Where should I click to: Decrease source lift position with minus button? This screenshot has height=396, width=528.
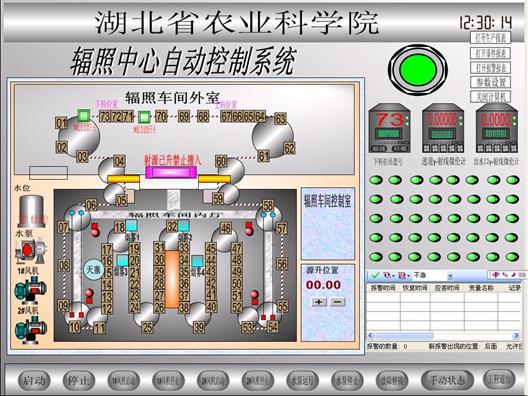coord(337,302)
